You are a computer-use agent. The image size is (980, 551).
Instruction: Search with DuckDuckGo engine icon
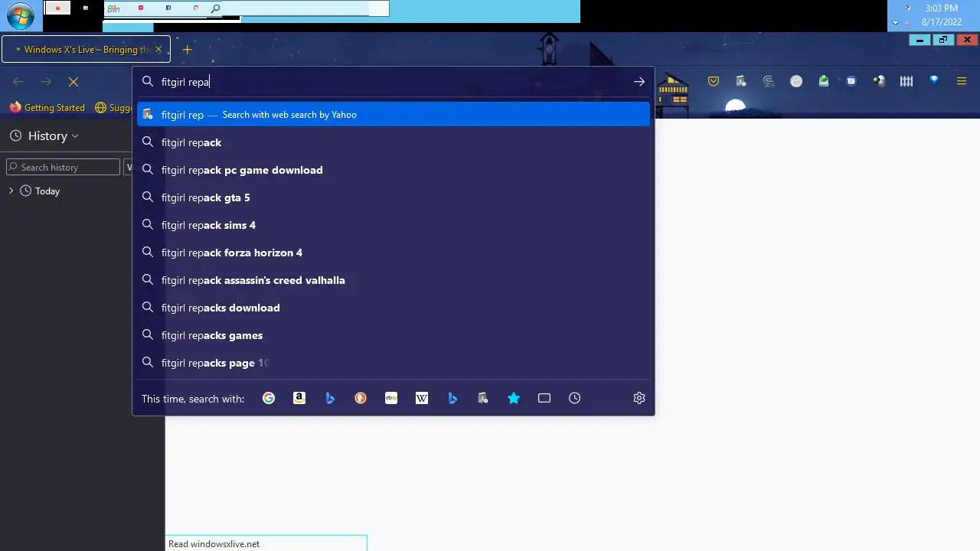point(361,398)
